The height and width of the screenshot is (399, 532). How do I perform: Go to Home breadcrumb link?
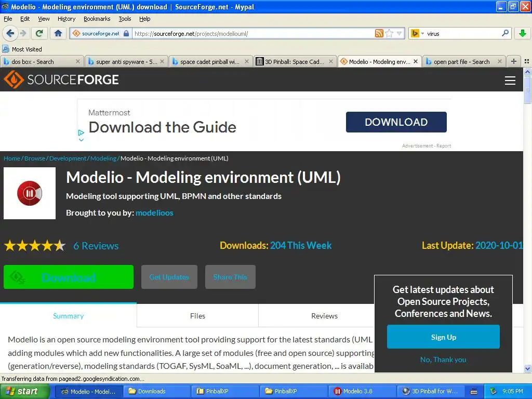pos(12,158)
